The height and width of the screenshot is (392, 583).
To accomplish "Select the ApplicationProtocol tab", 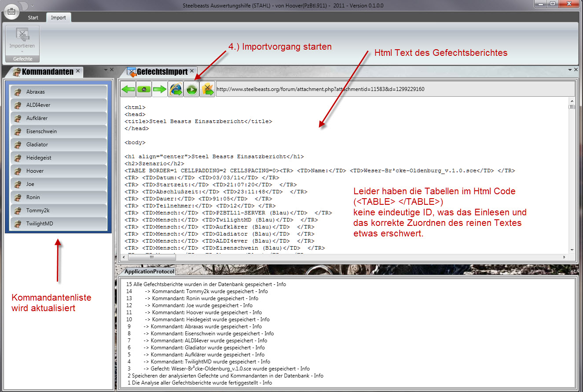I will (x=148, y=272).
